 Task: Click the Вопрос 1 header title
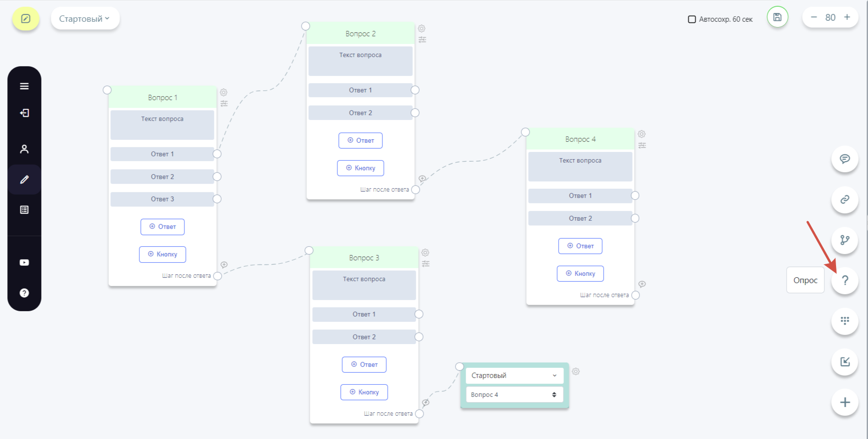pyautogui.click(x=163, y=98)
